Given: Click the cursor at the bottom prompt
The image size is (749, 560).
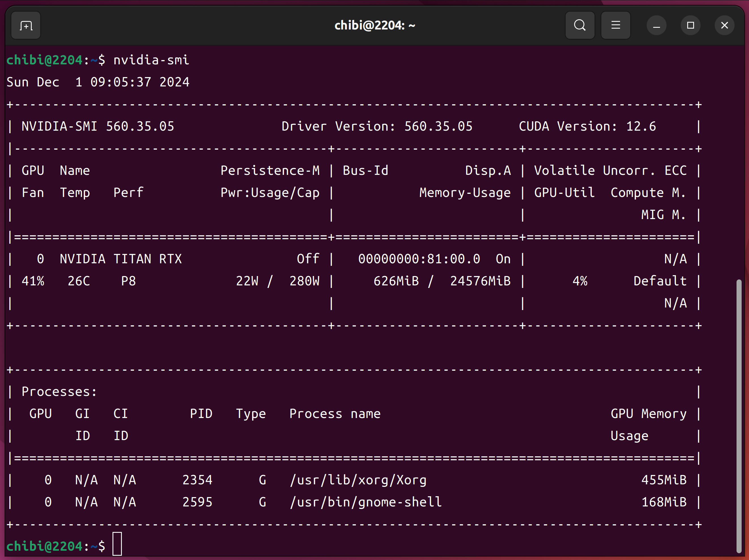Looking at the screenshot, I should pos(117,544).
